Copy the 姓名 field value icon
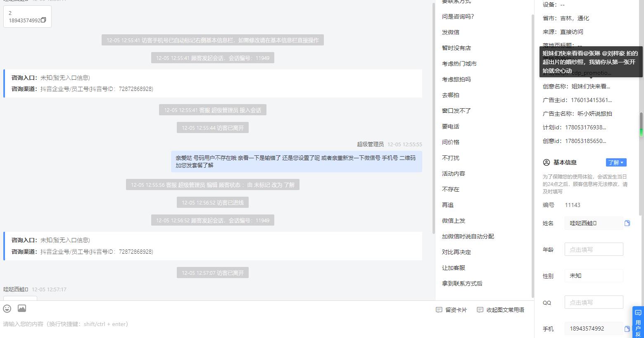Viewport: 644px width, 338px height. pos(627,223)
